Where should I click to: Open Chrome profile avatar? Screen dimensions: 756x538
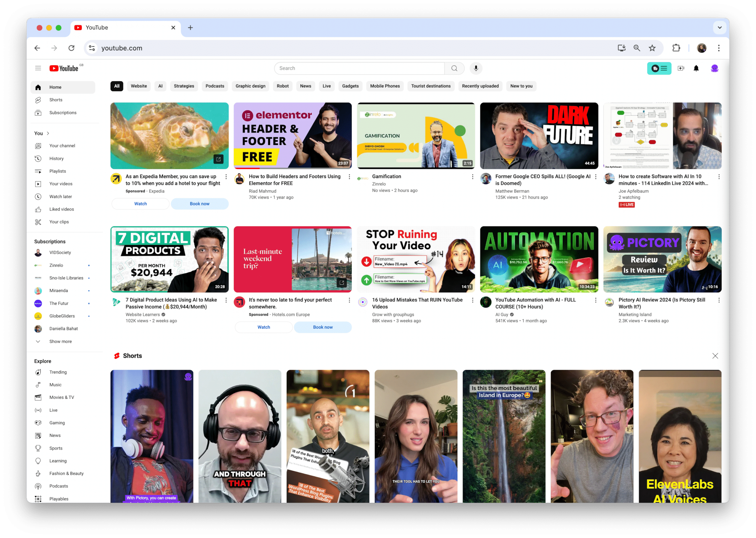point(702,48)
